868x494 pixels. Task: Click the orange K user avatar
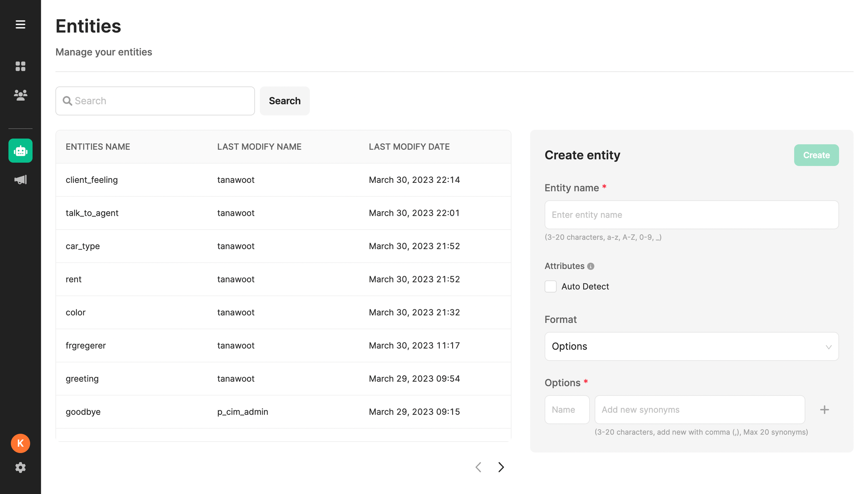20,443
